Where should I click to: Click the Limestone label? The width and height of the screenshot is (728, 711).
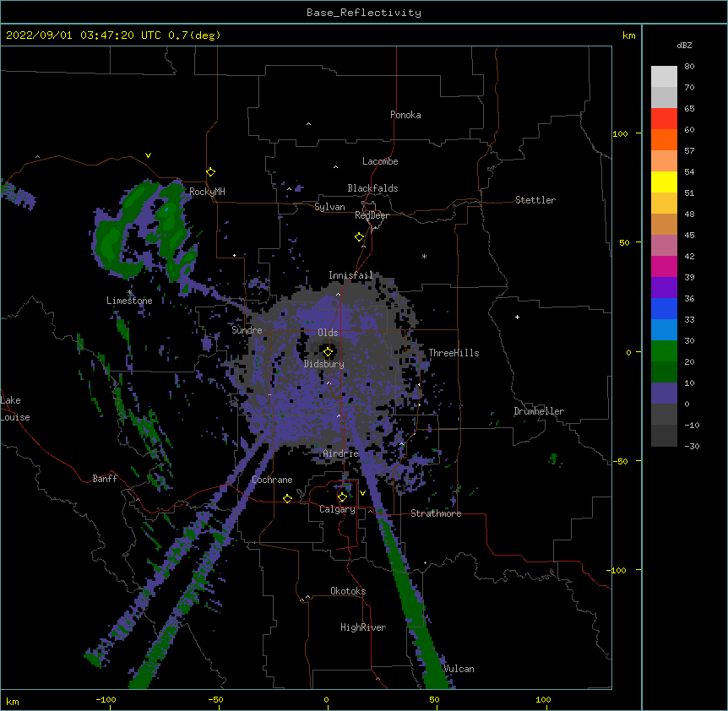click(129, 301)
